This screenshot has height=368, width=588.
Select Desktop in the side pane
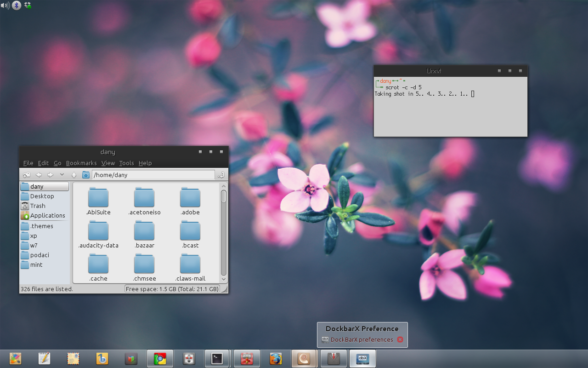[45, 196]
